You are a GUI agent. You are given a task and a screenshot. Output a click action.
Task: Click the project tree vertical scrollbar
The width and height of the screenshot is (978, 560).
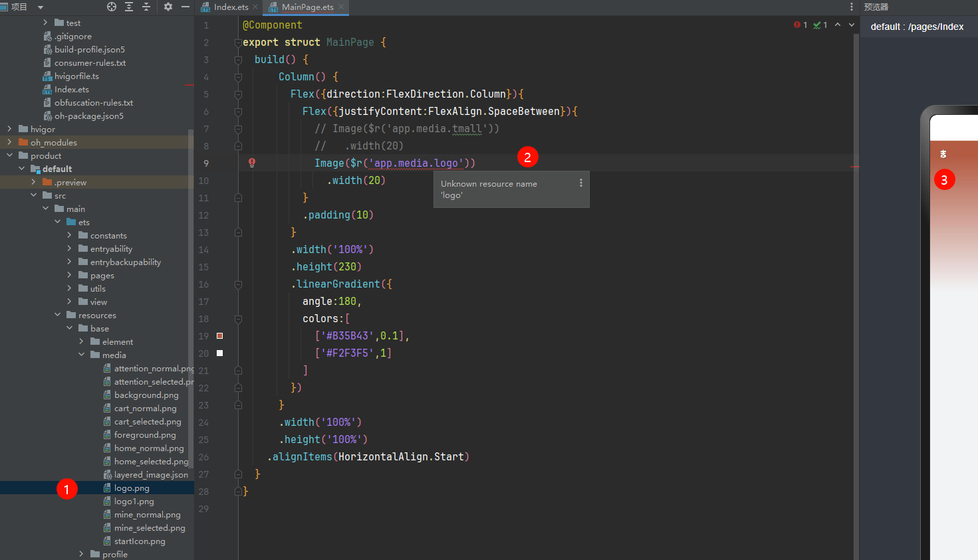coord(191,299)
